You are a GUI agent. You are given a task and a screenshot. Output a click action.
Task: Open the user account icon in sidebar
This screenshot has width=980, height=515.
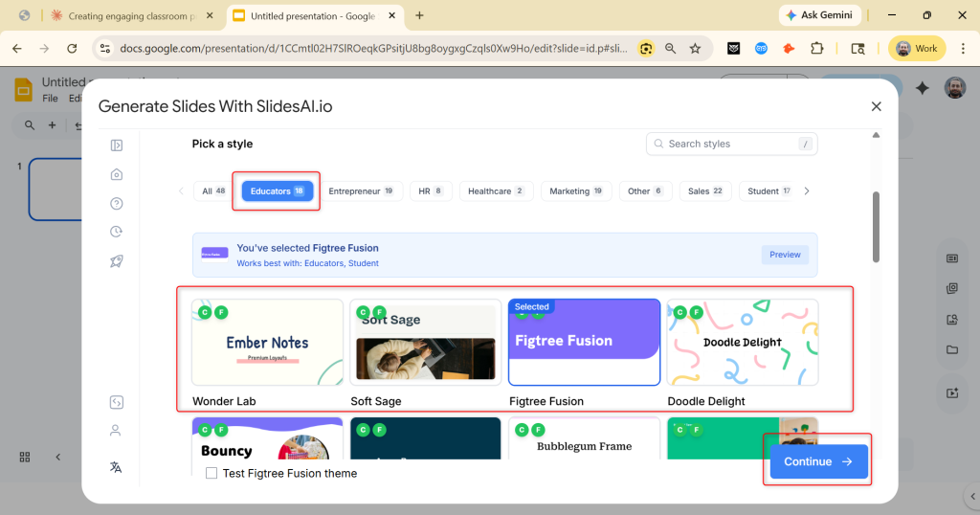click(x=116, y=431)
